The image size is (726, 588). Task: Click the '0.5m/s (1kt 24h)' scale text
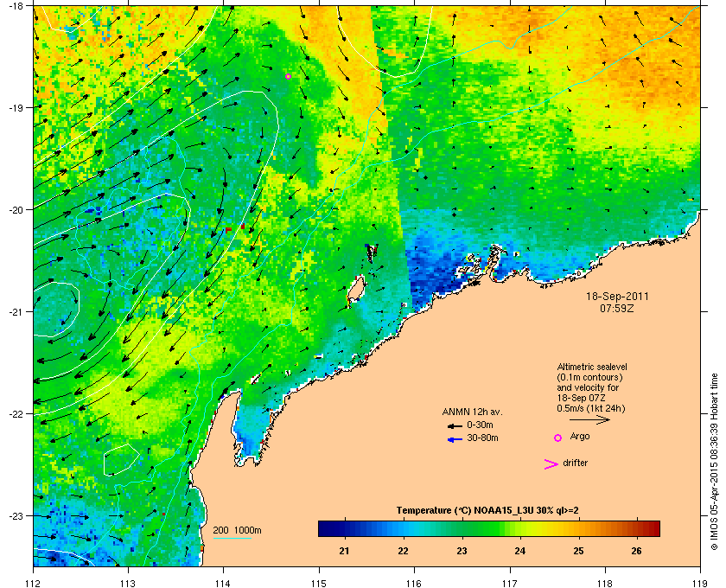point(591,409)
